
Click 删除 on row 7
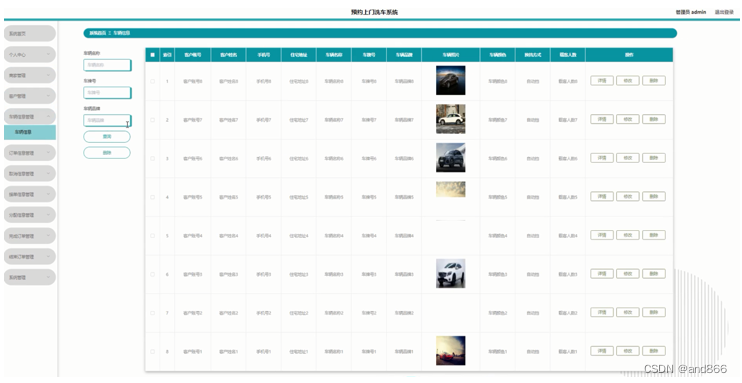pos(654,312)
